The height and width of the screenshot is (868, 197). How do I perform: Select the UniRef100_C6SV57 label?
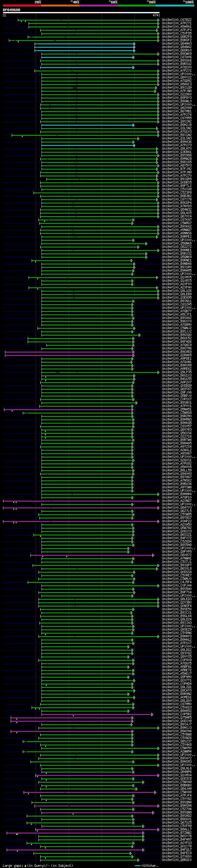point(177,426)
